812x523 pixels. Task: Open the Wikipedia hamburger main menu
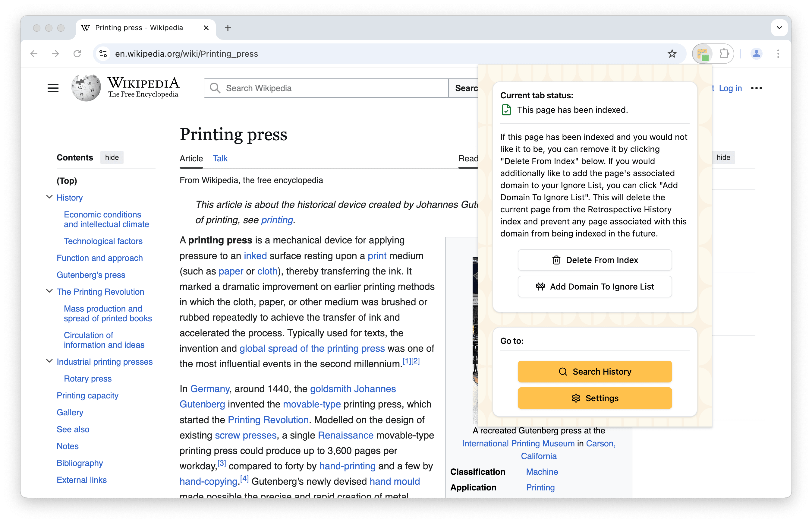point(53,88)
